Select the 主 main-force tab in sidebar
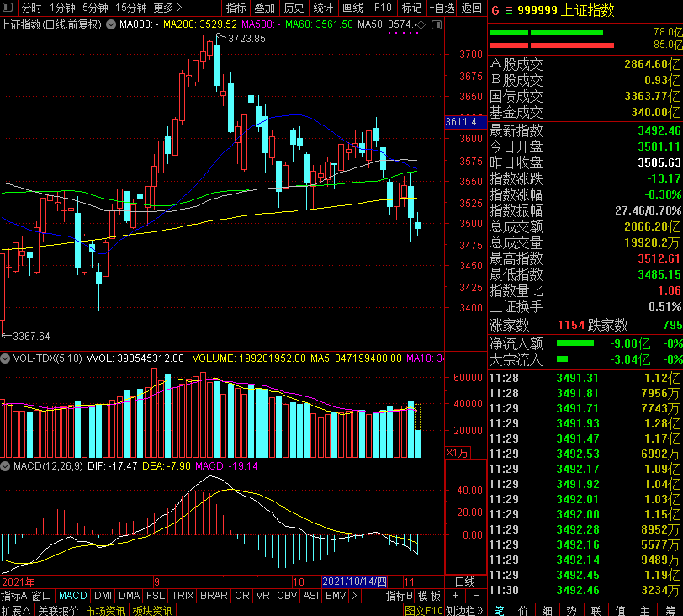The image size is (683, 616). (x=644, y=610)
